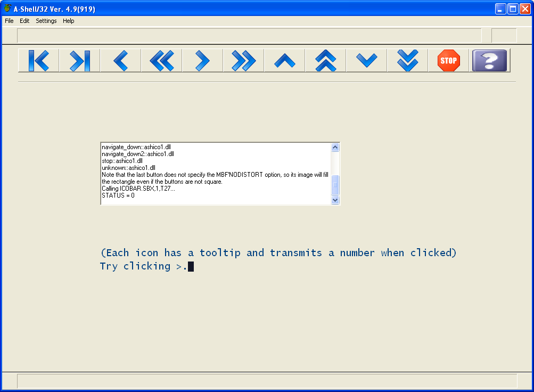Image resolution: width=534 pixels, height=392 pixels.
Task: Open the Settings menu
Action: click(46, 21)
